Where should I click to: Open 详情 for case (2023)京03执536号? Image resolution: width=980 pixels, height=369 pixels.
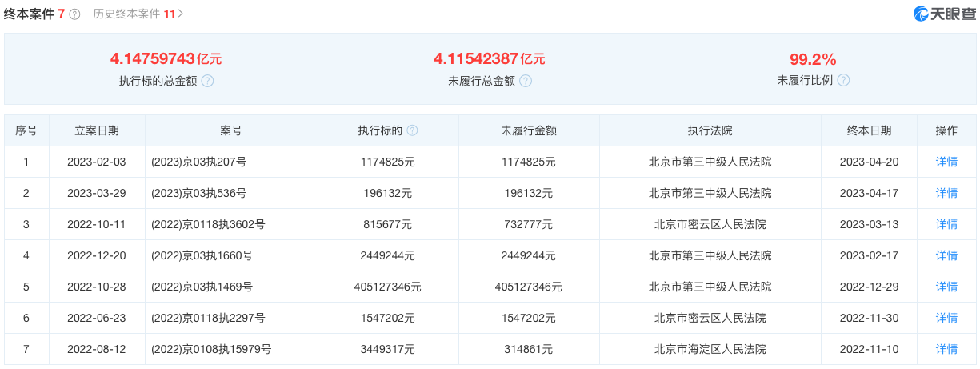pyautogui.click(x=946, y=193)
